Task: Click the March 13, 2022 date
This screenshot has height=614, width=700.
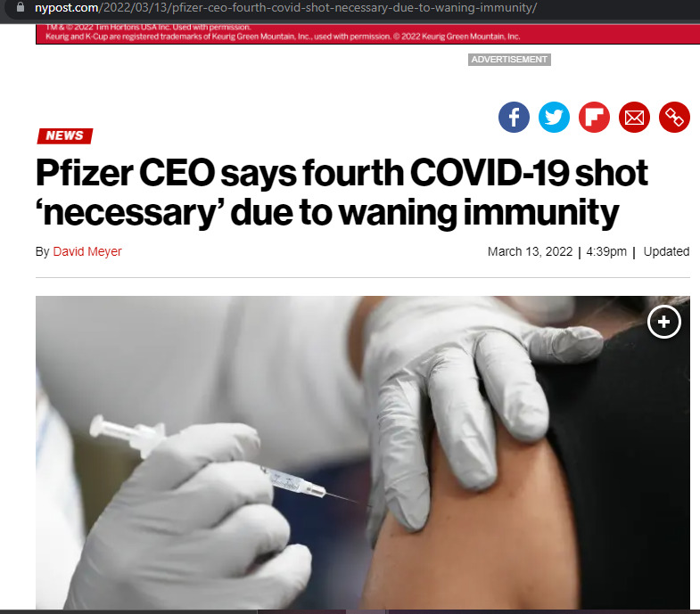Action: 530,251
